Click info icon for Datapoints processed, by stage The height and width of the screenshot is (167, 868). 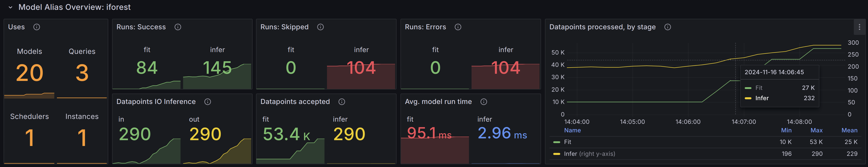click(x=667, y=27)
